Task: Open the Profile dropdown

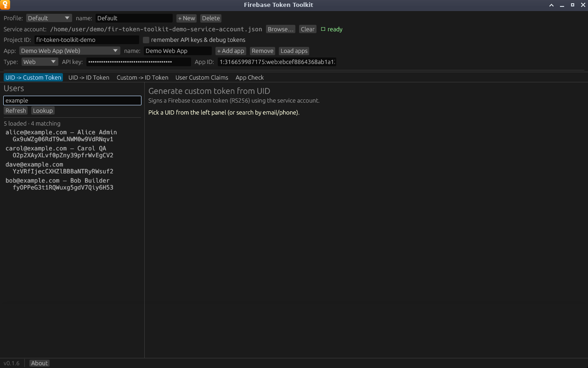Action: coord(49,18)
